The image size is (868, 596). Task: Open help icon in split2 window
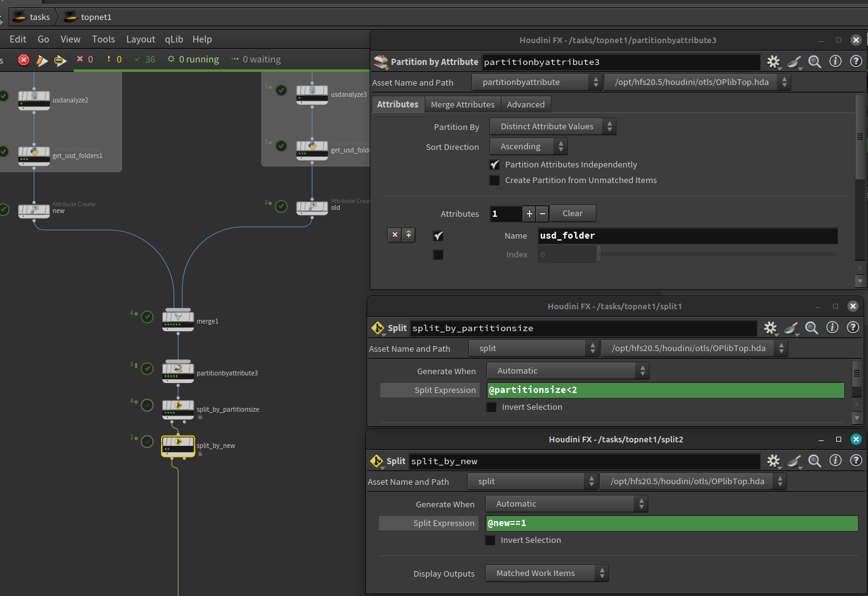tap(856, 460)
